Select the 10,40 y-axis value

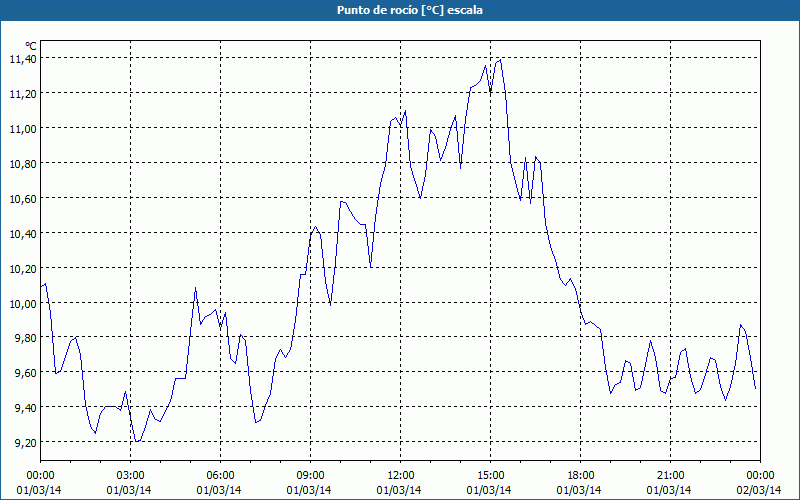(x=23, y=233)
